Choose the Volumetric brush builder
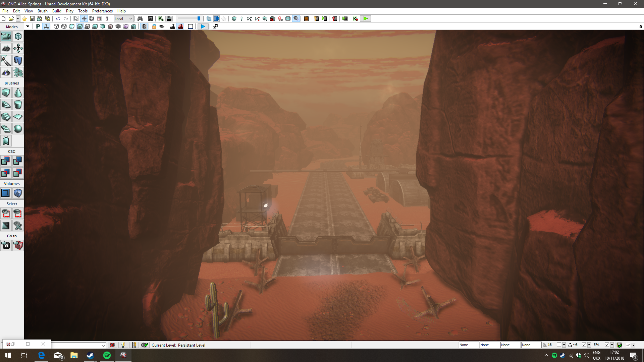 click(6, 141)
